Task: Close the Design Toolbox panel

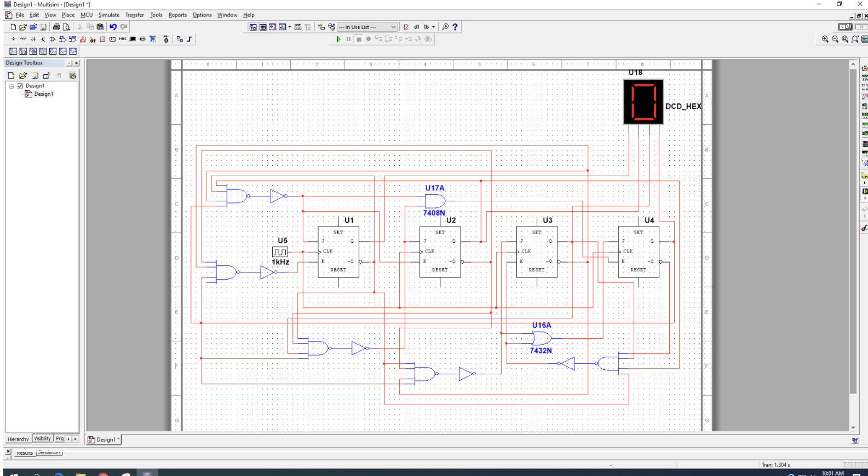Action: click(76, 63)
